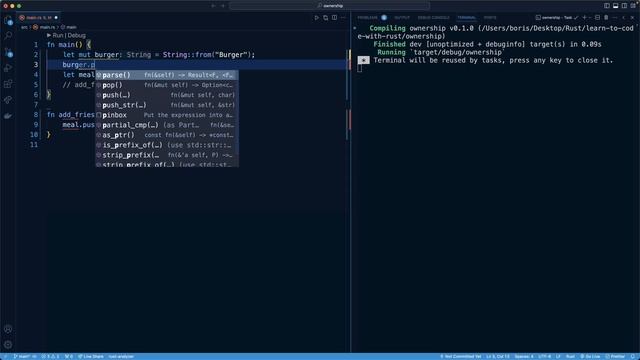Select the main.rs editor tab
The height and width of the screenshot is (360, 640).
point(38,18)
